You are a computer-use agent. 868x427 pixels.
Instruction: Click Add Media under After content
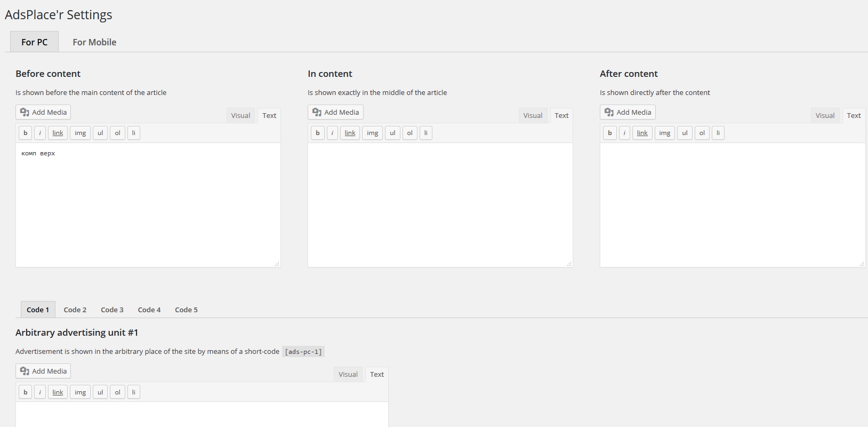[x=628, y=112]
